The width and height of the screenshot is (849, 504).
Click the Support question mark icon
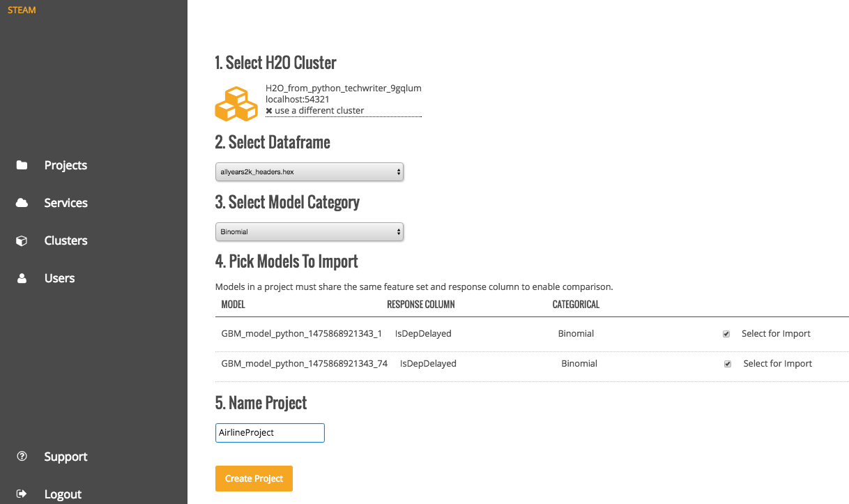coord(22,457)
